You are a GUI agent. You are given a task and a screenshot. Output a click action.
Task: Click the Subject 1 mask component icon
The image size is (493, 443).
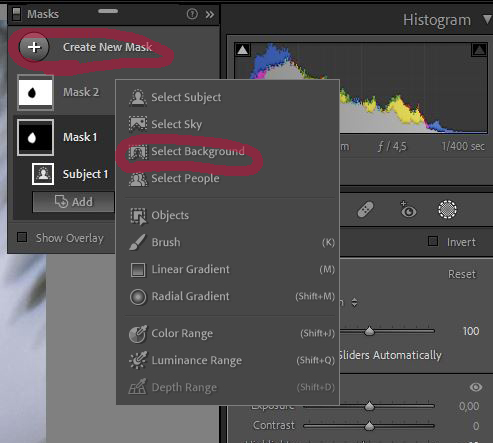click(43, 174)
